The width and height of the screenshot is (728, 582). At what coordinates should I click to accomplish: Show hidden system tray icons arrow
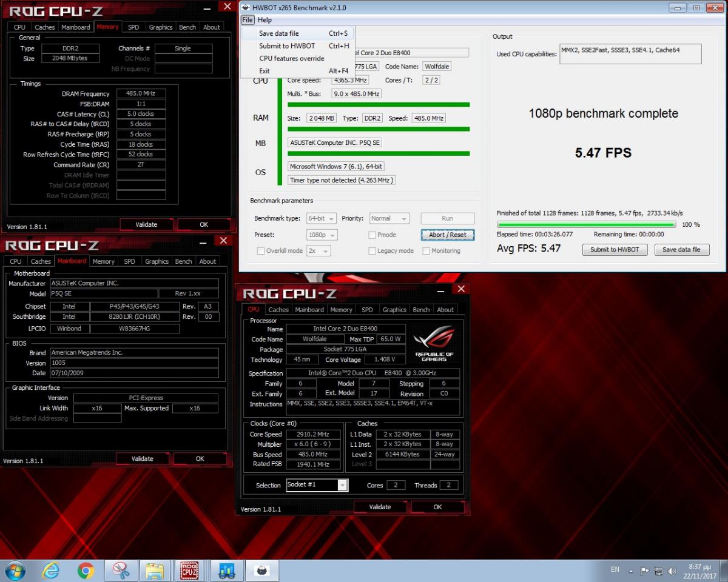point(632,571)
